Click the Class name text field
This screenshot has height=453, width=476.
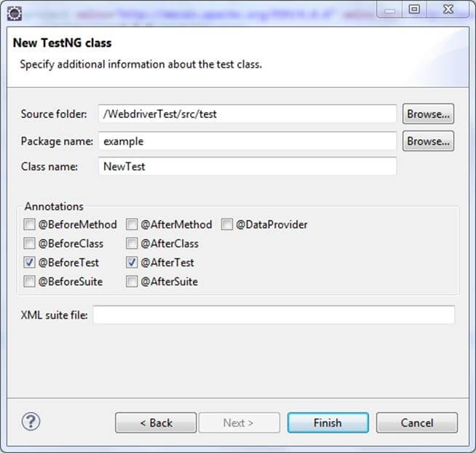click(247, 166)
